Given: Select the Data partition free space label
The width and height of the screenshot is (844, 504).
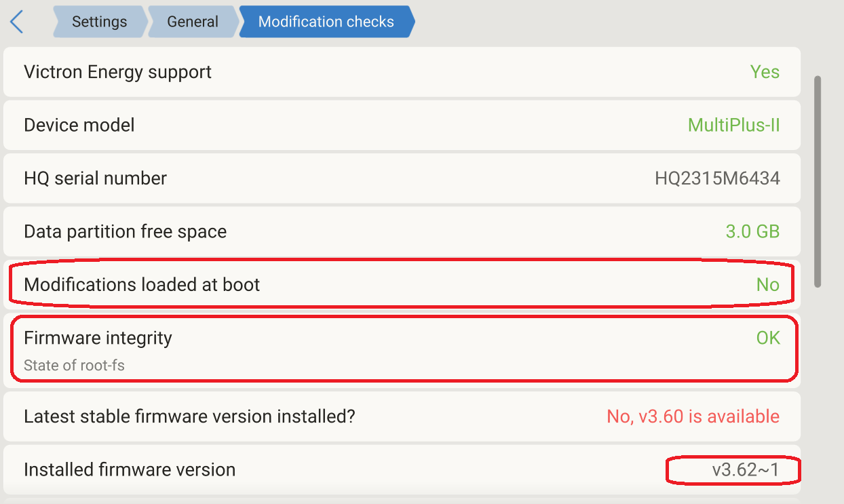Looking at the screenshot, I should (x=125, y=231).
